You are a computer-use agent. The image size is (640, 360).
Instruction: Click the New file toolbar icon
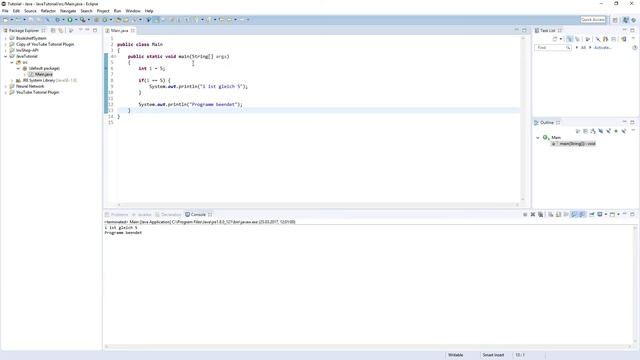[5, 20]
